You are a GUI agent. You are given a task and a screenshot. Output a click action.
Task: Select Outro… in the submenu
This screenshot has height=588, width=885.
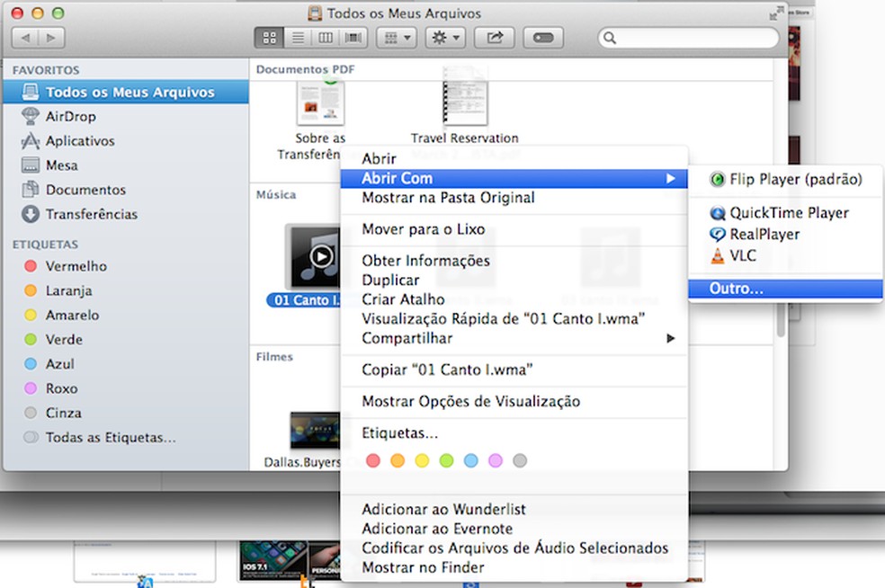(736, 290)
